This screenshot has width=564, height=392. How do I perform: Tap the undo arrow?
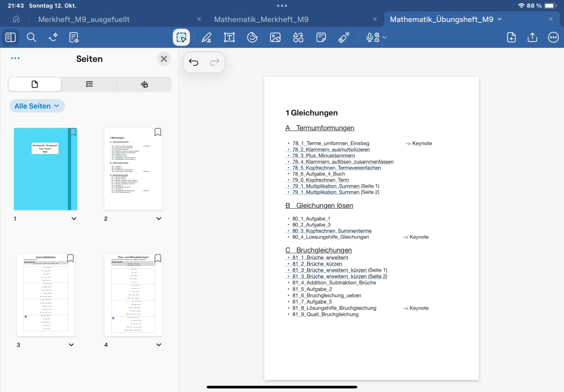[x=193, y=62]
